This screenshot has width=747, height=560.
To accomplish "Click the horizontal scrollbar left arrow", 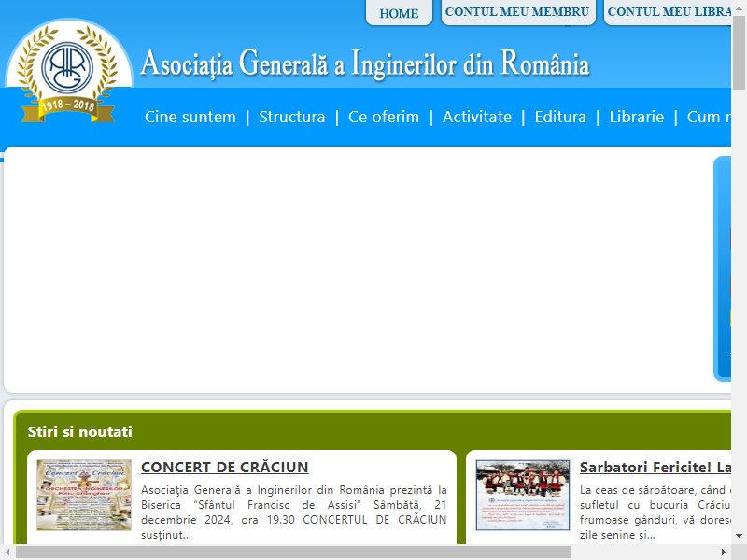I will (x=7, y=553).
